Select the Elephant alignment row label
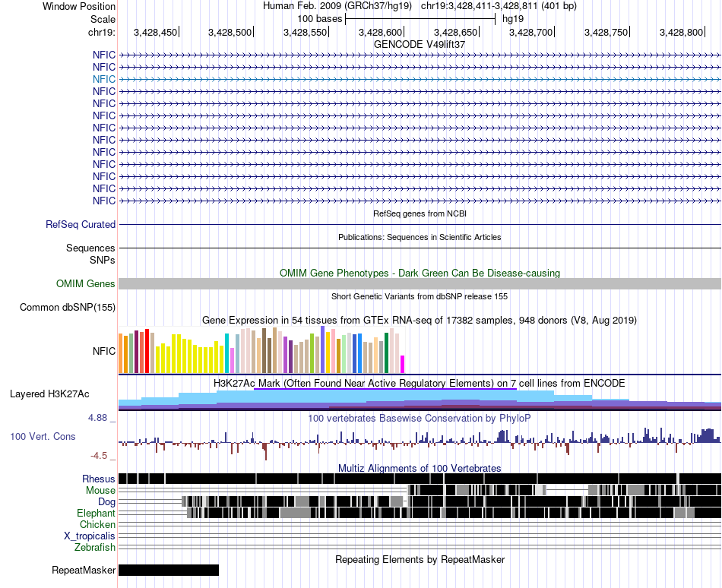This screenshot has height=588, width=722. (x=96, y=513)
